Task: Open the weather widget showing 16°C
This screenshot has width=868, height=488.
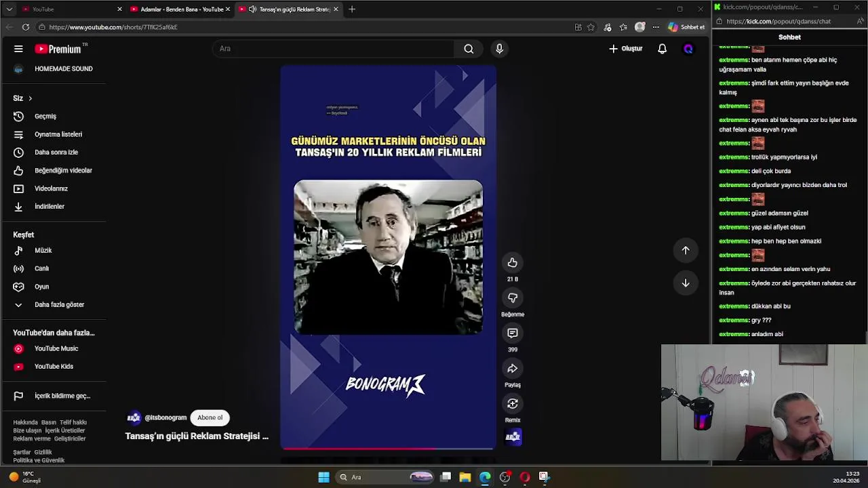Action: click(x=24, y=477)
